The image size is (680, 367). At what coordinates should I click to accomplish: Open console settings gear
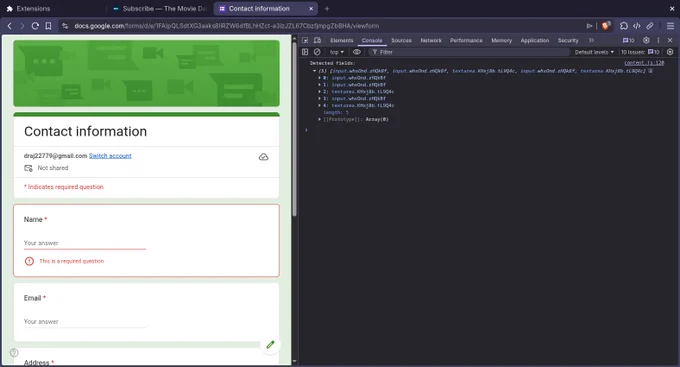(x=670, y=52)
